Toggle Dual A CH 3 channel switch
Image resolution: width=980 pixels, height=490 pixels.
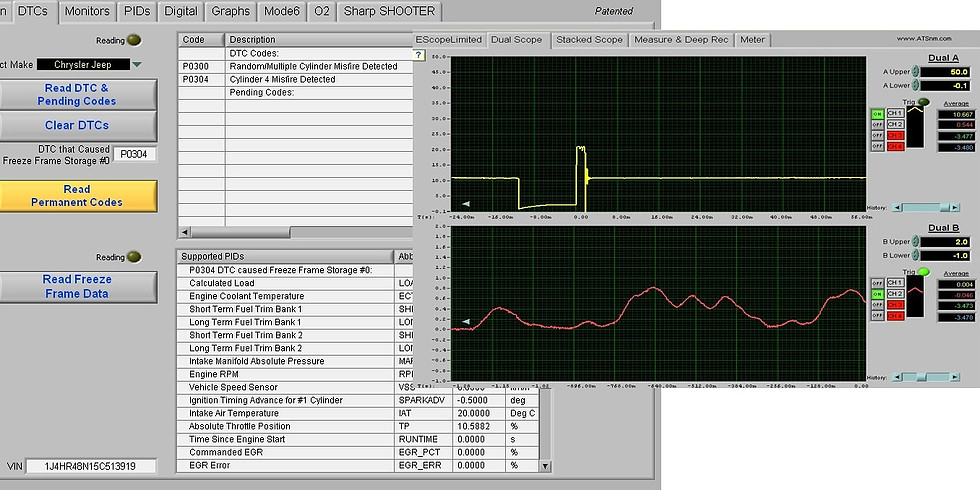click(878, 135)
